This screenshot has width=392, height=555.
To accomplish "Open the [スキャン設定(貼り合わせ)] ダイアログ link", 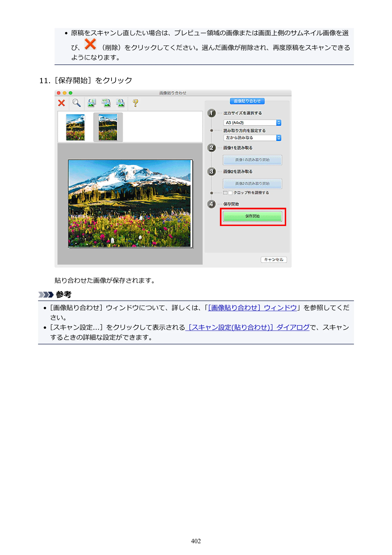I will click(247, 327).
